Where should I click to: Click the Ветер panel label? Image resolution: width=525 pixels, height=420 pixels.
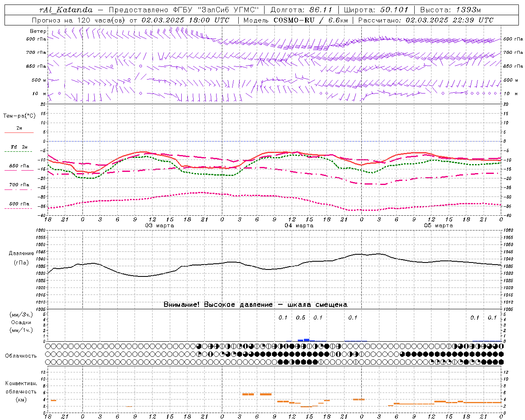tap(38, 31)
